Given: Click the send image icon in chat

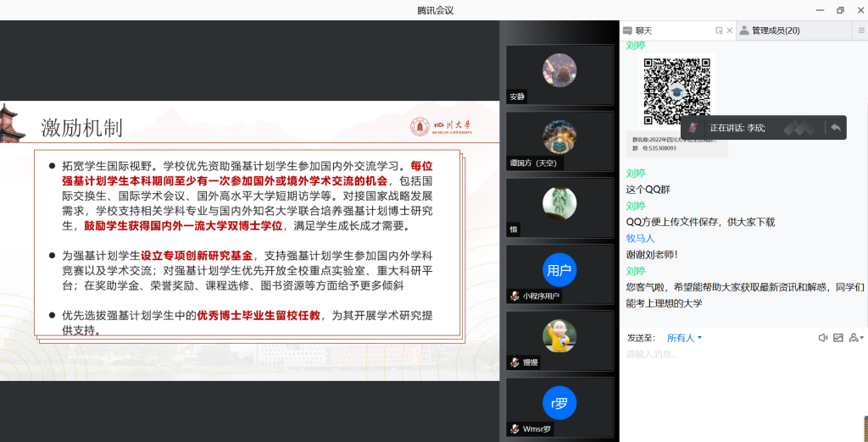Looking at the screenshot, I should (x=838, y=337).
